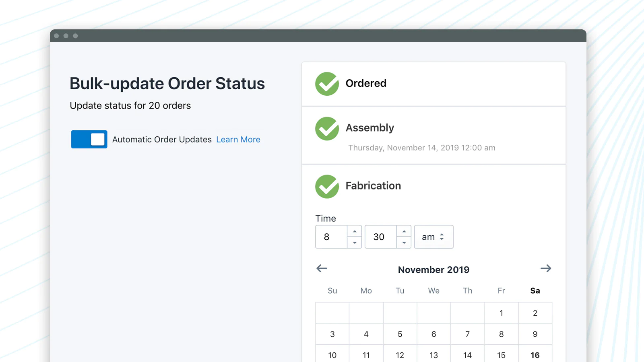
Task: Click the hour input field showing 8
Action: click(x=331, y=237)
